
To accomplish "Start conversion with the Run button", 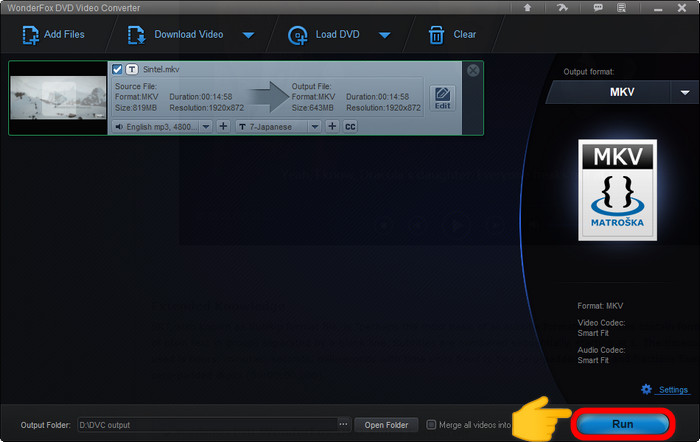I will pyautogui.click(x=622, y=424).
